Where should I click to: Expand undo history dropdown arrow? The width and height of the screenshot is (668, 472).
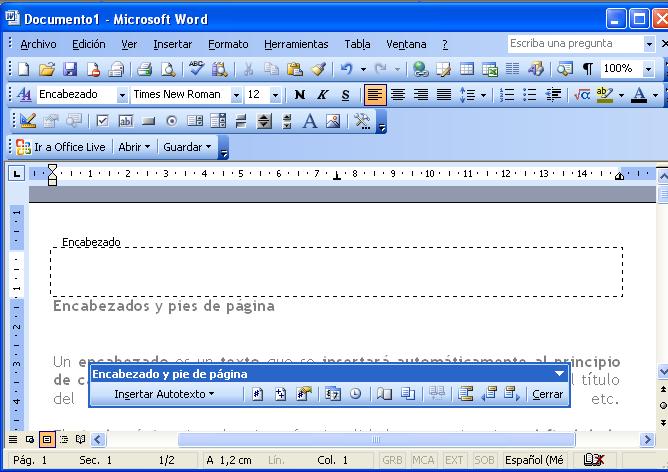point(363,69)
